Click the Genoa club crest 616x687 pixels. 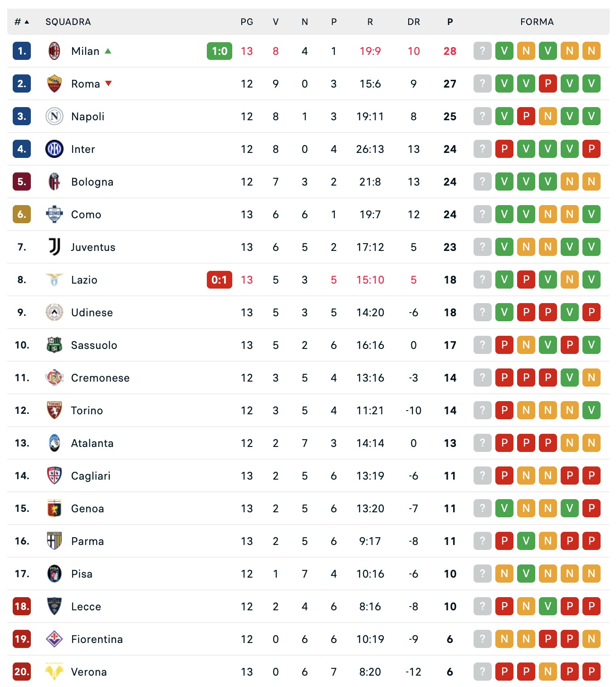(x=54, y=508)
